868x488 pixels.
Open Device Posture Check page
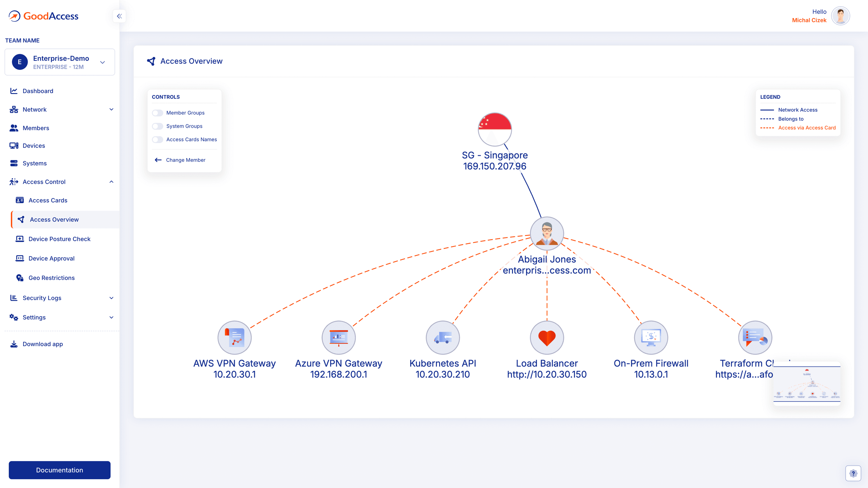click(59, 239)
